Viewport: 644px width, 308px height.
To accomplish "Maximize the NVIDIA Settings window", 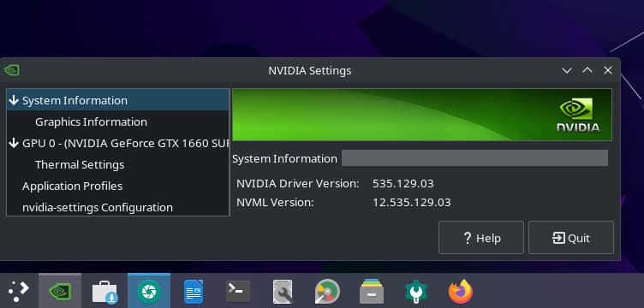I will click(x=587, y=70).
